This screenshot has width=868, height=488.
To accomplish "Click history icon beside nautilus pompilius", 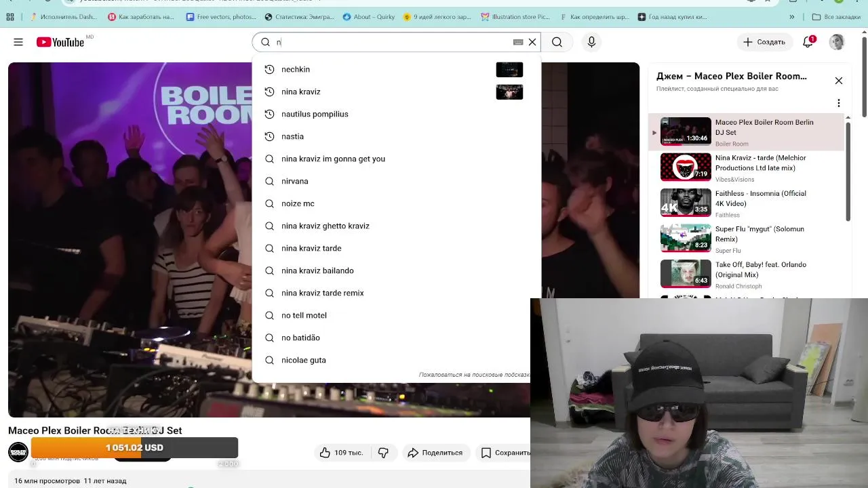I will coord(269,114).
